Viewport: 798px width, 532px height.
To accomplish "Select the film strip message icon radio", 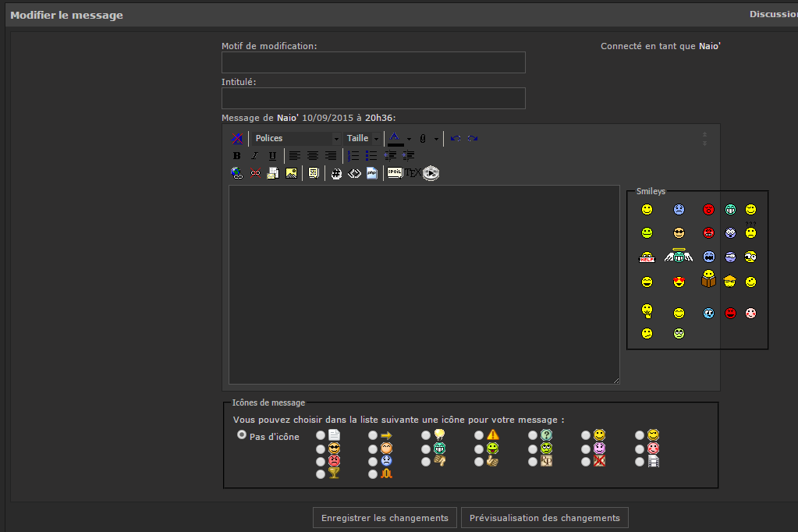I will (639, 462).
